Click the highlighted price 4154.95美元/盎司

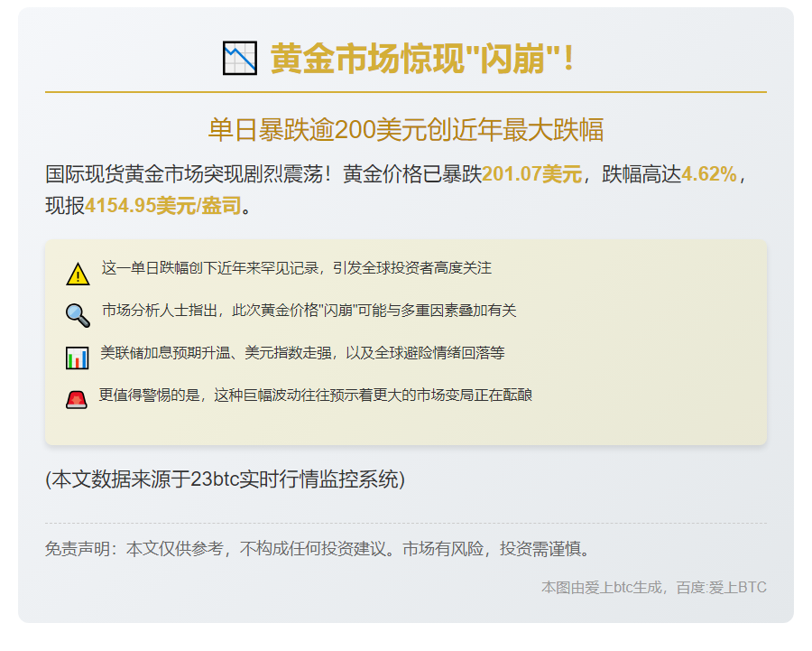[x=163, y=206]
